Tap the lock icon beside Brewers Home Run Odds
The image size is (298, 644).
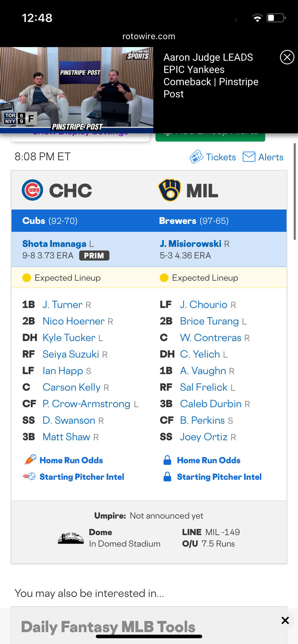(167, 460)
